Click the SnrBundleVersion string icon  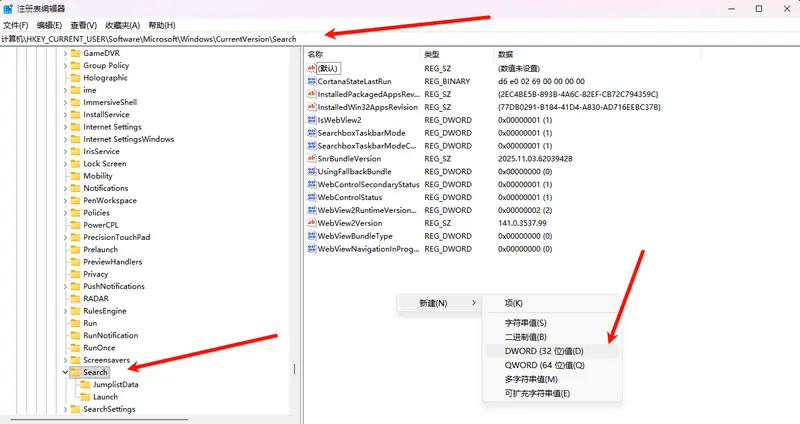click(x=312, y=159)
